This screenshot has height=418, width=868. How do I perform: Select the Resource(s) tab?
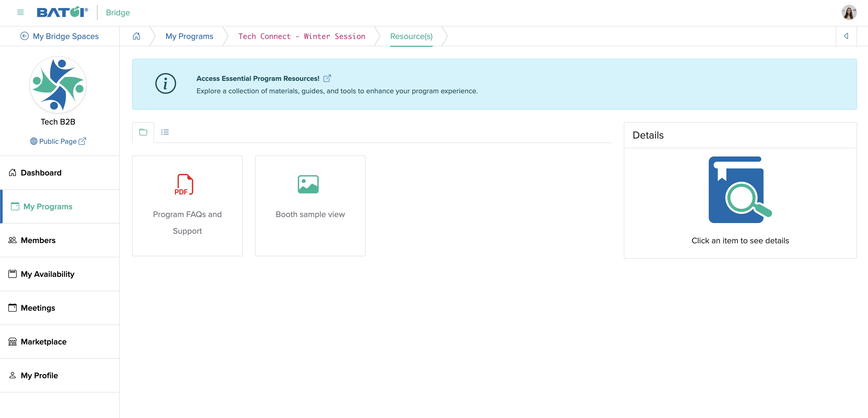(x=412, y=36)
